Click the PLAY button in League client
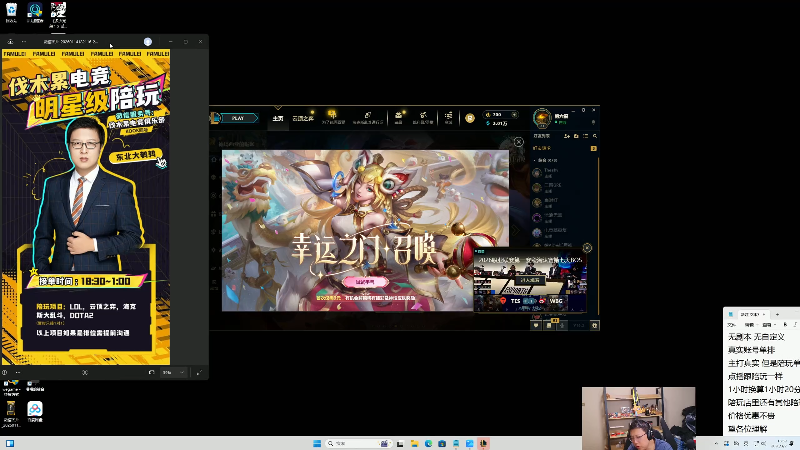Screen dimensions: 800x450 238,118
